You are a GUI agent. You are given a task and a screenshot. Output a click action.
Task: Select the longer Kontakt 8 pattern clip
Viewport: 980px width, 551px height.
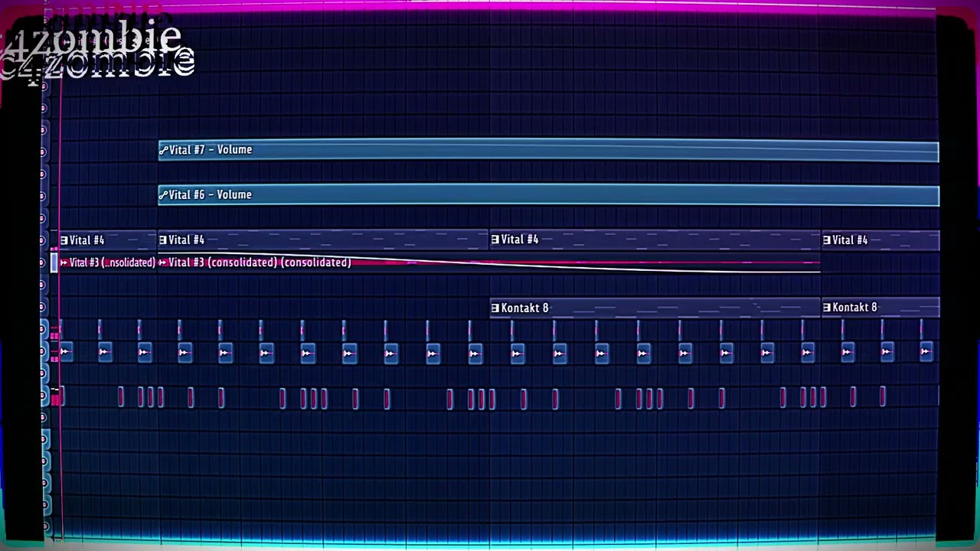pos(655,308)
